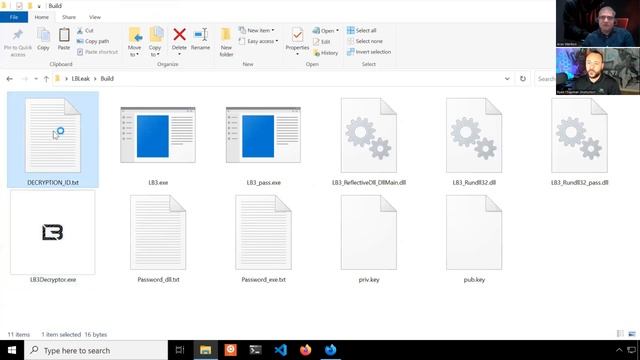640x360 pixels.
Task: Select the priv.key file
Action: [x=369, y=239]
